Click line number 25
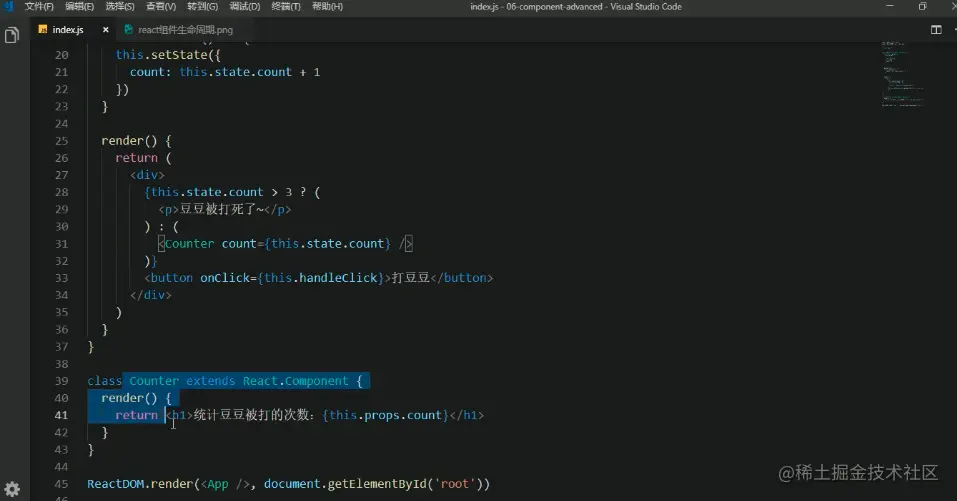 click(x=62, y=141)
